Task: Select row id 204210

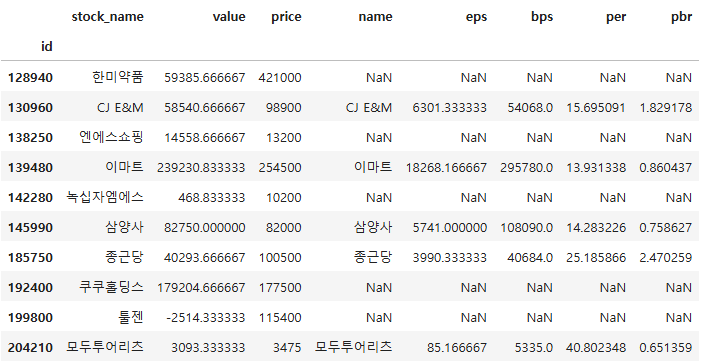Action: [x=30, y=348]
